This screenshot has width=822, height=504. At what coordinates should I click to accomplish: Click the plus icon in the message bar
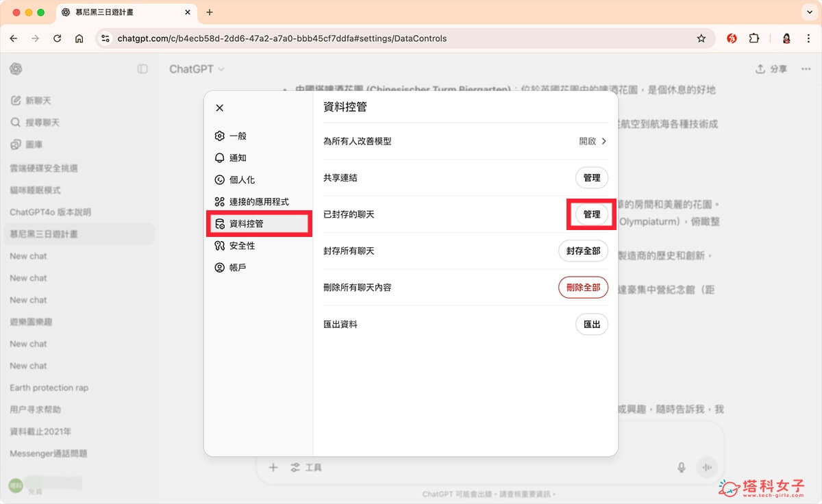[x=273, y=467]
